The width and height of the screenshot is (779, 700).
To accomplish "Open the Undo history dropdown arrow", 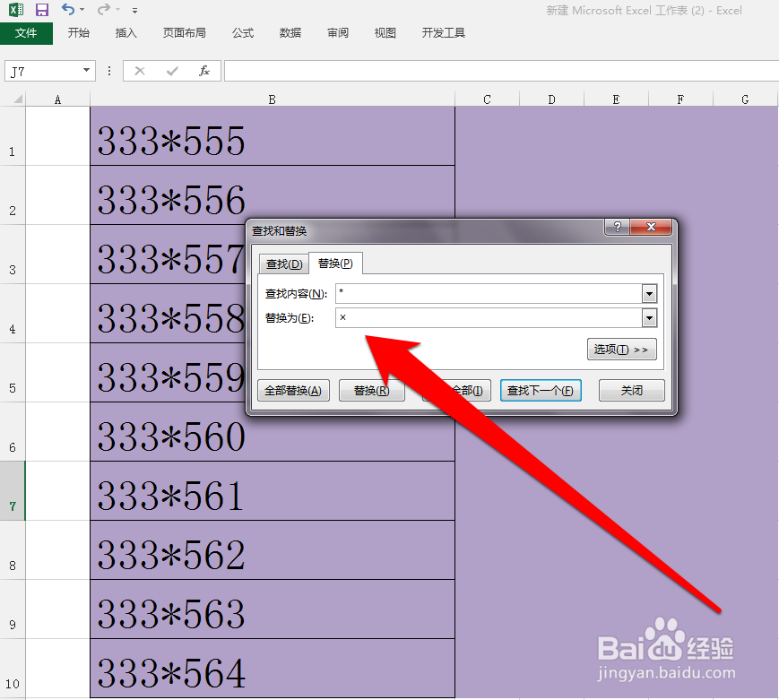I will pyautogui.click(x=82, y=10).
